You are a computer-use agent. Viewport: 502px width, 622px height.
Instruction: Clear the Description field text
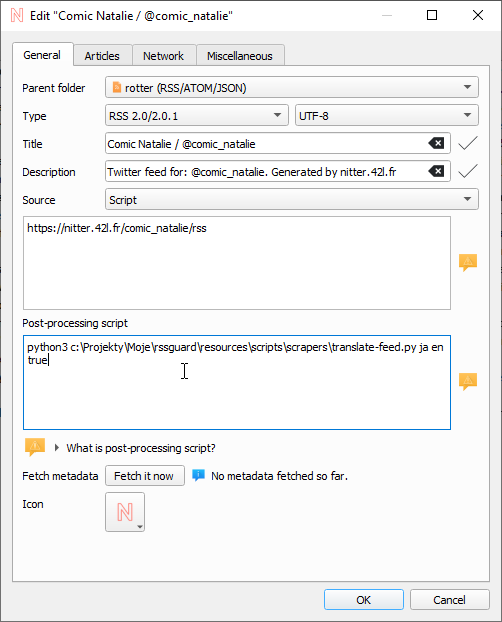(436, 171)
